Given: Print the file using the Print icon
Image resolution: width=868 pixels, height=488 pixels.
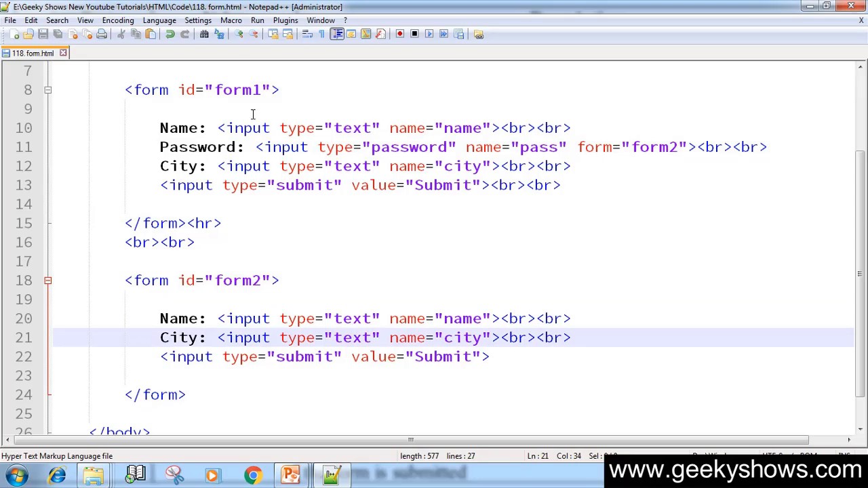Looking at the screenshot, I should point(102,34).
